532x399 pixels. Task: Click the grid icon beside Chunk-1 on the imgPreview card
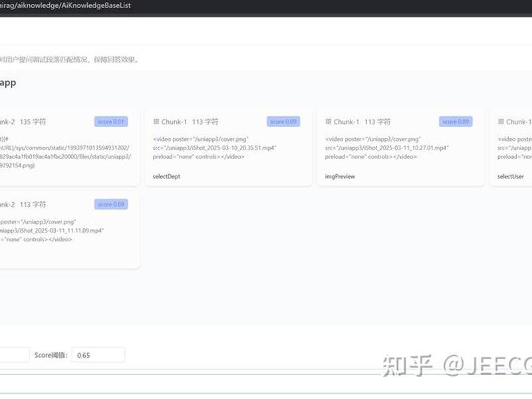pos(328,122)
